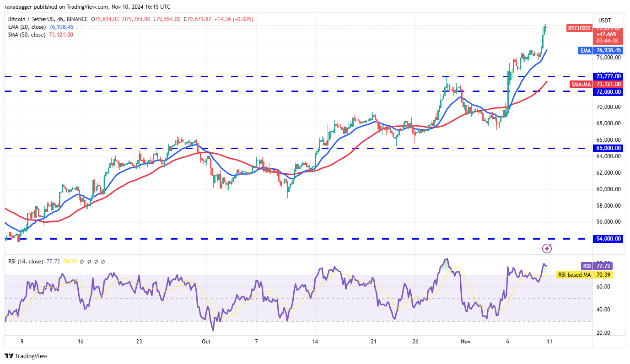Click the 73,121.00 red price tag
The width and height of the screenshot is (630, 364).
pos(608,84)
